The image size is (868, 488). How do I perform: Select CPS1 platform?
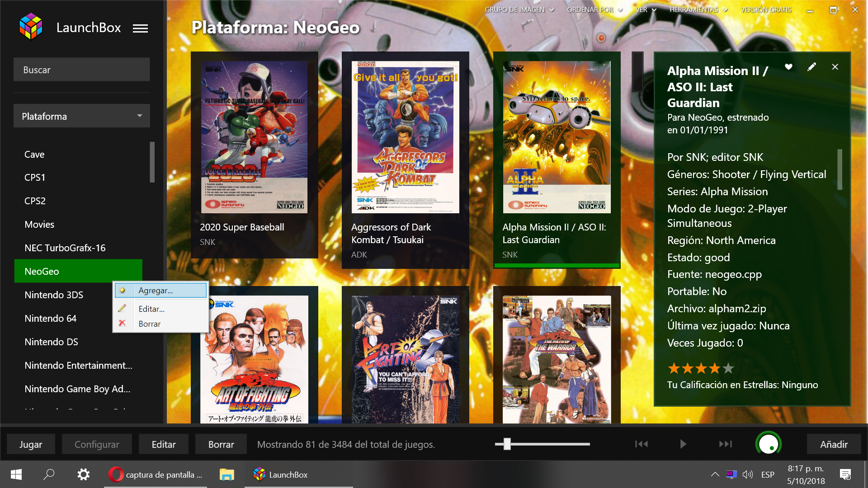[78, 178]
